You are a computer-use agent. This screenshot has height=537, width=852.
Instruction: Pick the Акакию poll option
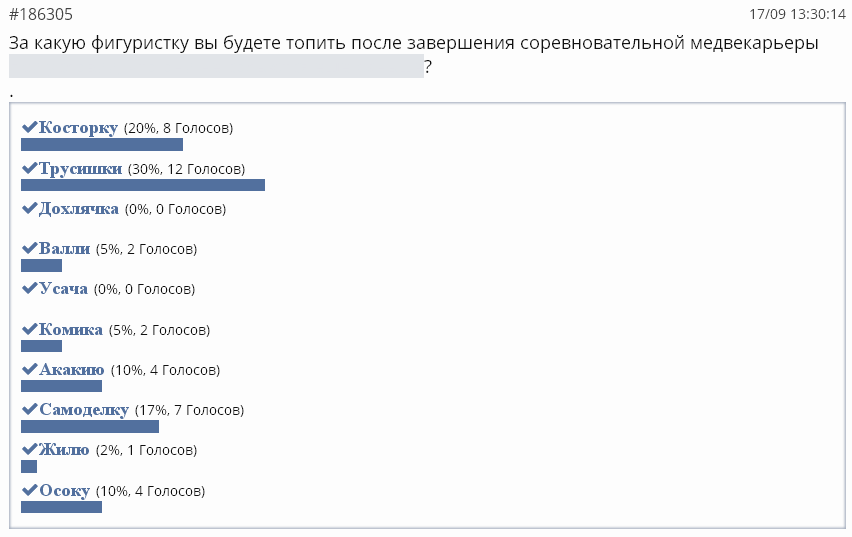(x=72, y=370)
